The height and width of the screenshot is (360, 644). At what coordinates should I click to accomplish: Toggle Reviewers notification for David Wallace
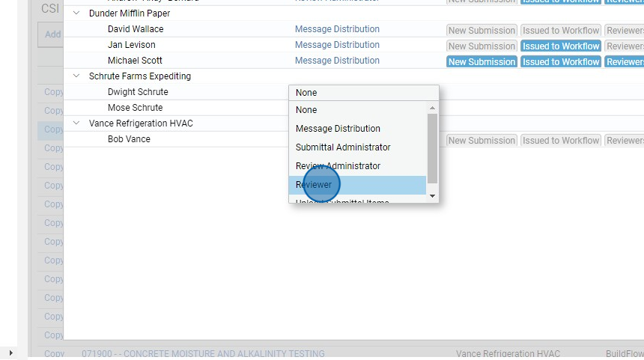pos(625,31)
